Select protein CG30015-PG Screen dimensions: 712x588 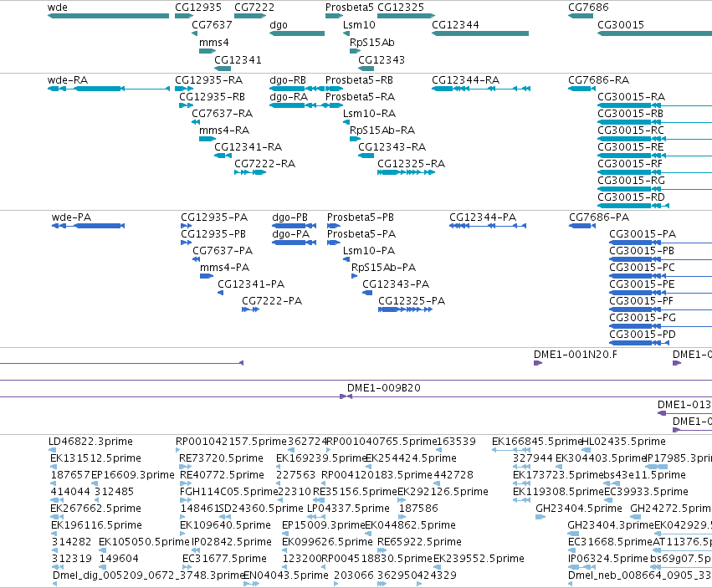point(661,326)
